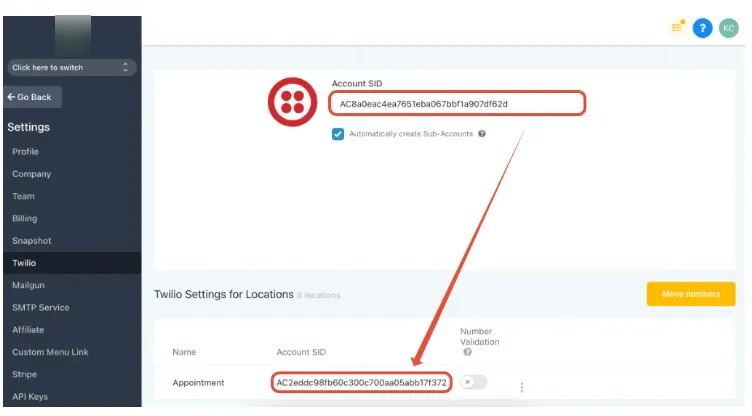752x416 pixels.
Task: Select Twilio in the sidebar
Action: coord(72,263)
